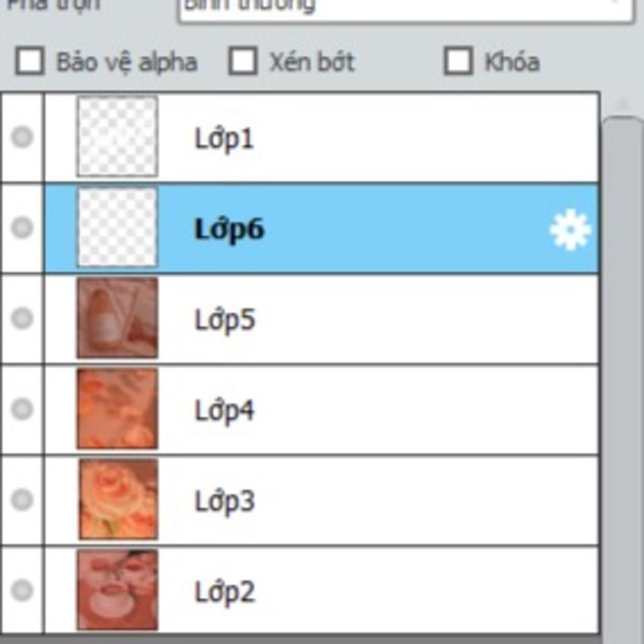Select the Lớp1 layer name
This screenshot has width=644, height=644.
(x=224, y=139)
